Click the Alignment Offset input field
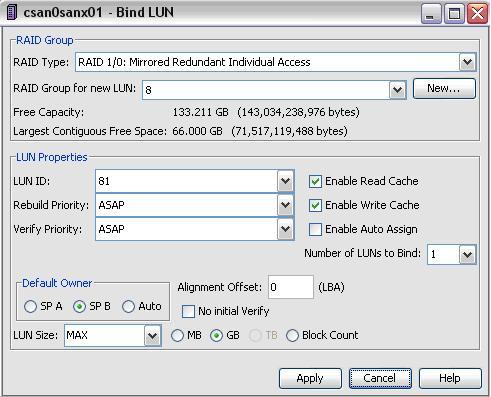 coord(291,287)
